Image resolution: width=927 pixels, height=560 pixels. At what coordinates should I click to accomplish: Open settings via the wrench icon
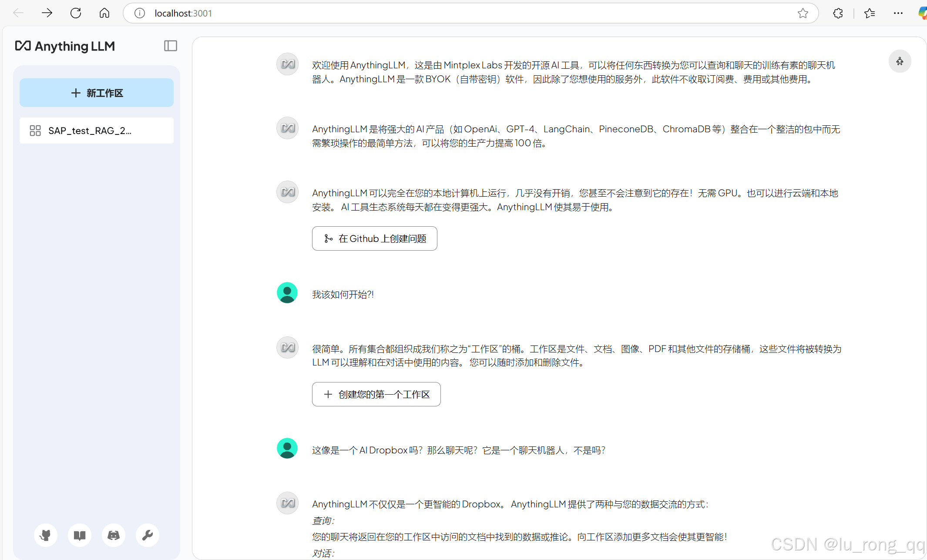coord(148,535)
